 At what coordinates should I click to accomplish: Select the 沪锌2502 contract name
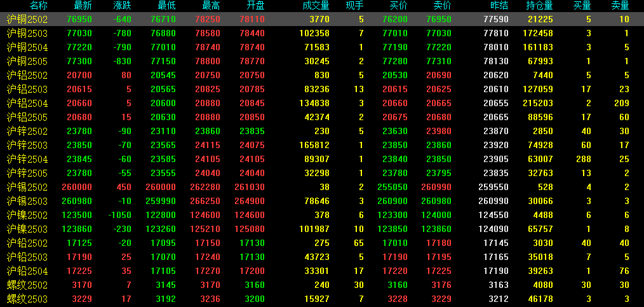pos(27,131)
